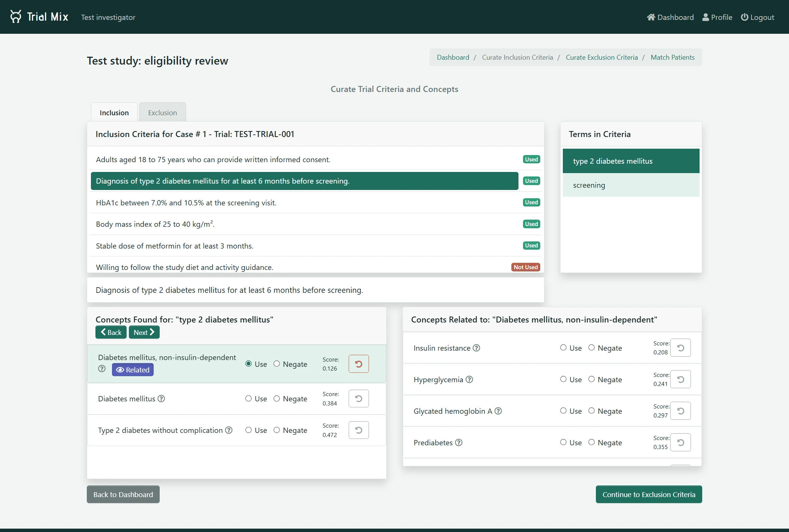
Task: Select Negate for Type 2 diabetes without complication
Action: click(x=277, y=430)
